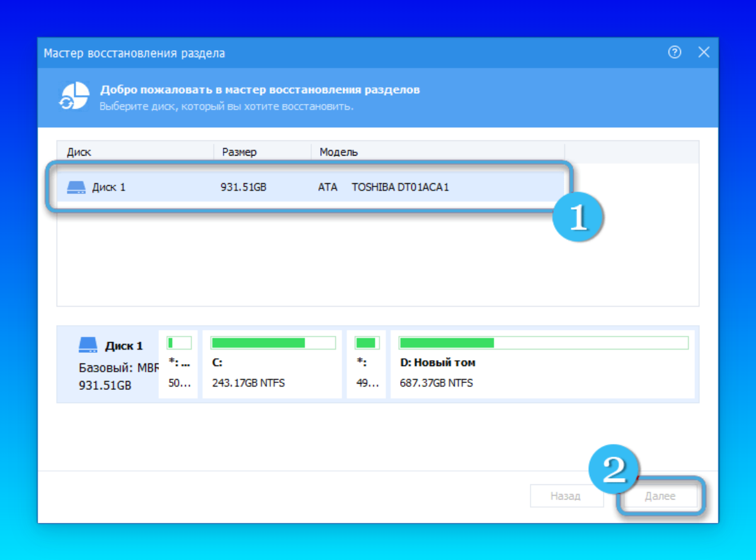Click the partition recovery wizard header icon
The image size is (756, 560).
74,96
